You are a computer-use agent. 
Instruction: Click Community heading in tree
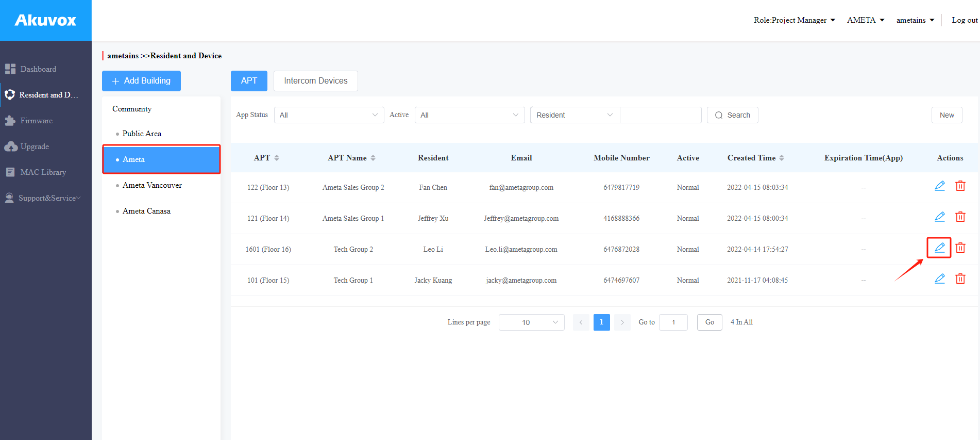click(132, 109)
